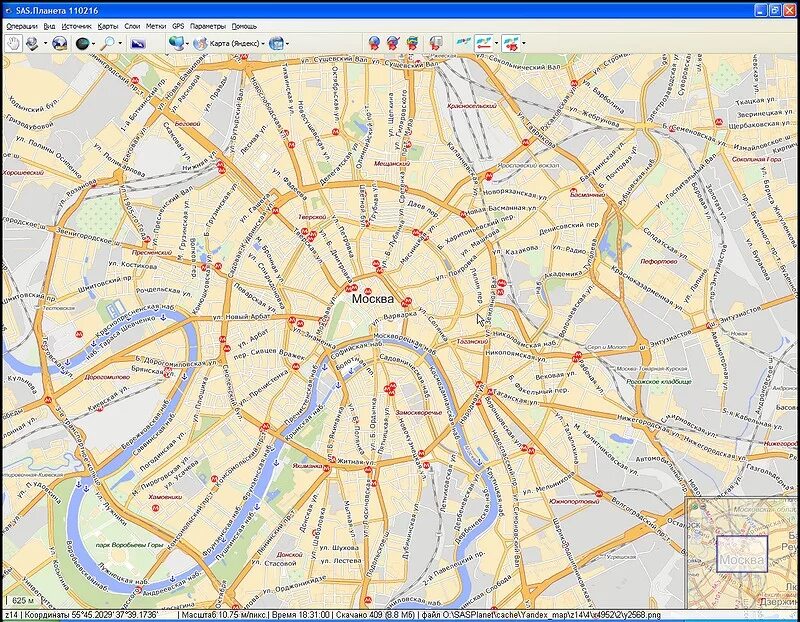Select the magnifier zoom tool

coord(107,43)
